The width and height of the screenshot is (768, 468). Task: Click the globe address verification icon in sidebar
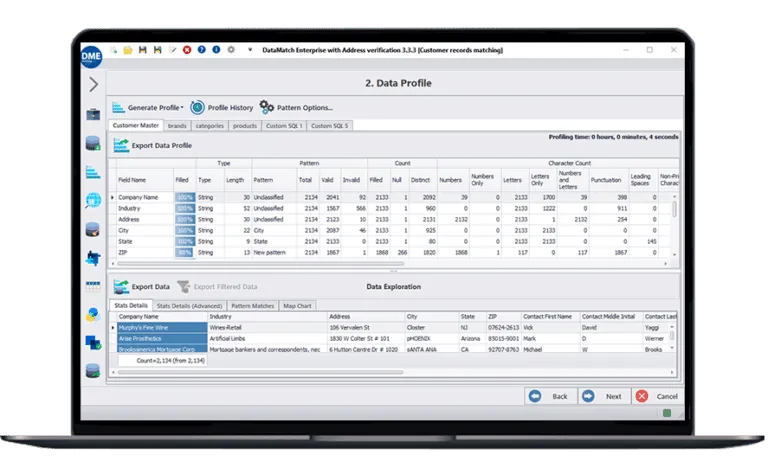[x=93, y=200]
